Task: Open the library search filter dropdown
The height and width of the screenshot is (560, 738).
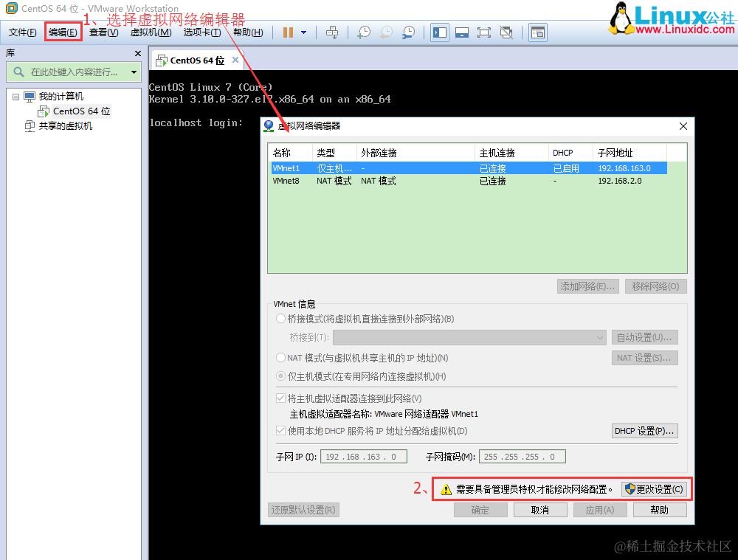Action: (x=133, y=72)
